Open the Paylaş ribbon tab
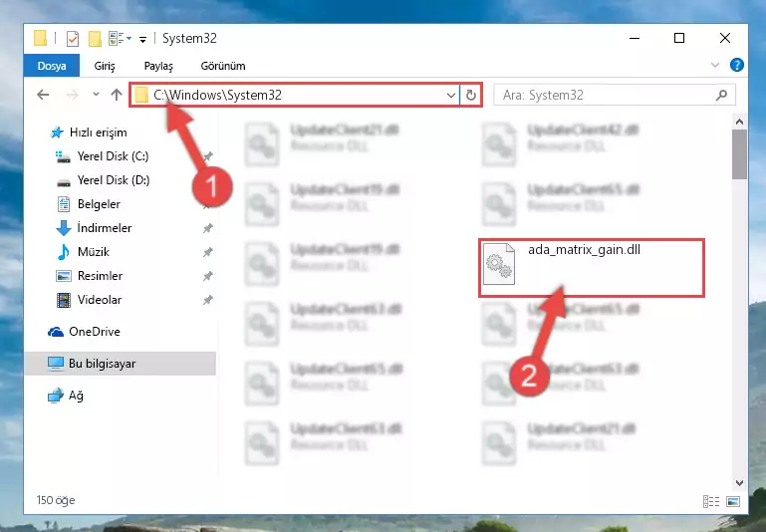 click(158, 66)
